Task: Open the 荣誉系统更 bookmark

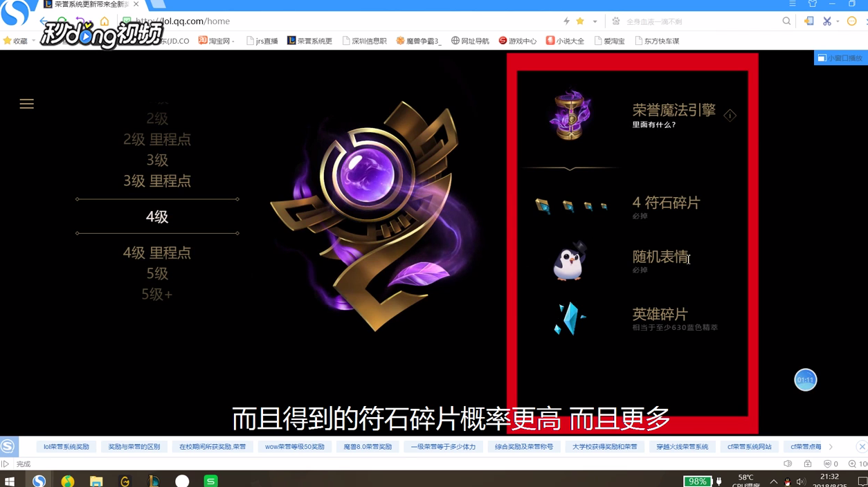Action: pos(309,41)
